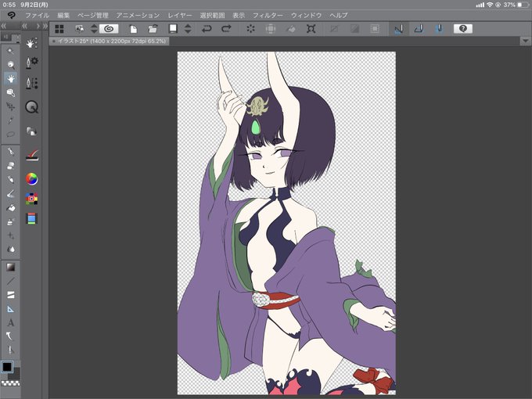Open the Brush Size palette icon

point(31,83)
